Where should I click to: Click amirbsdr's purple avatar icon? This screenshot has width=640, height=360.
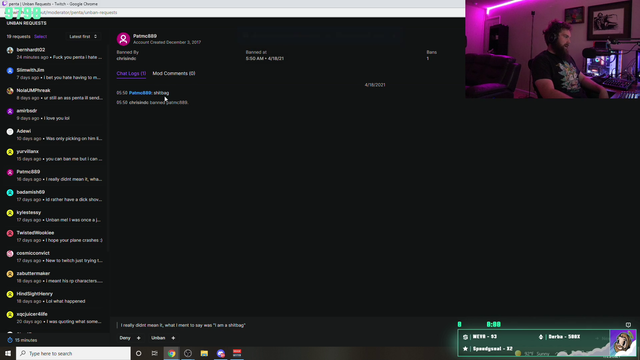click(x=10, y=111)
